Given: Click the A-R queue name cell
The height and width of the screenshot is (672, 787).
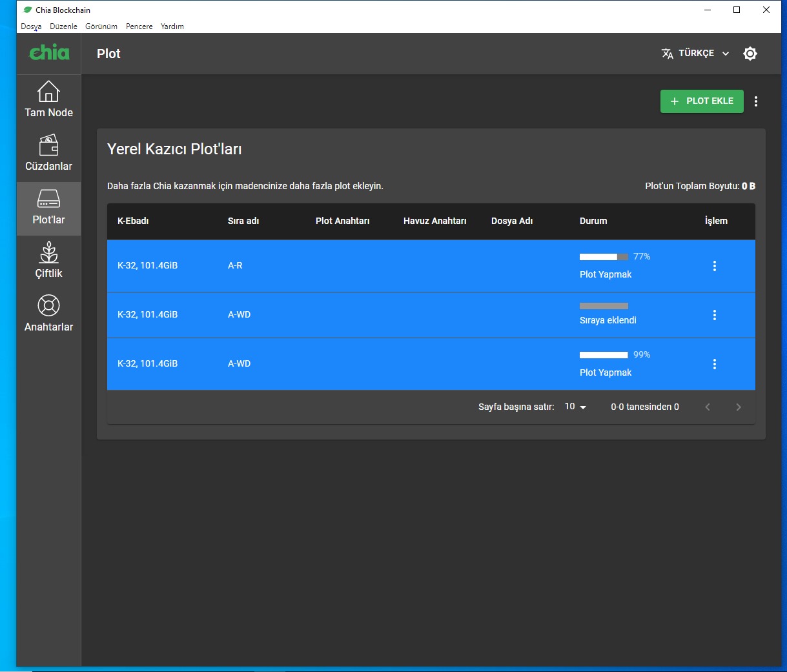Looking at the screenshot, I should pyautogui.click(x=235, y=265).
